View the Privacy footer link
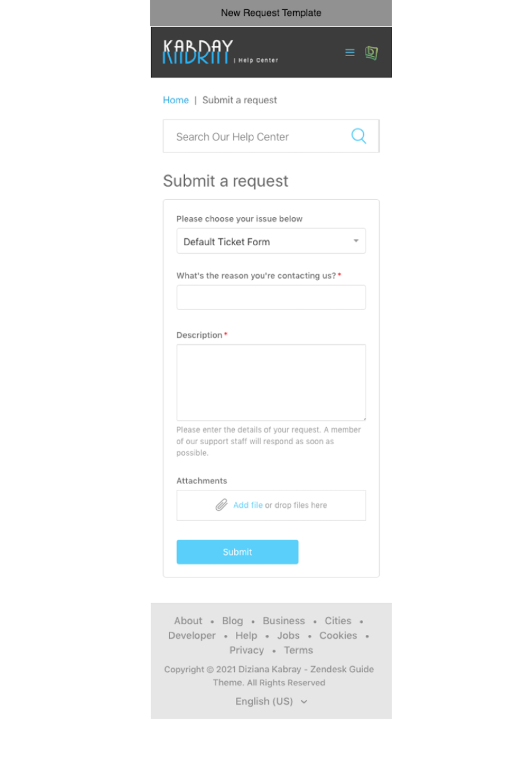532x773 pixels. [x=246, y=650]
